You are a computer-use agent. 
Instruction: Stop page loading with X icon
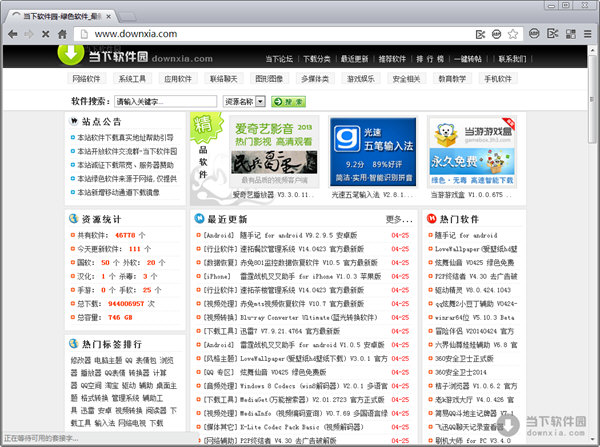point(46,34)
